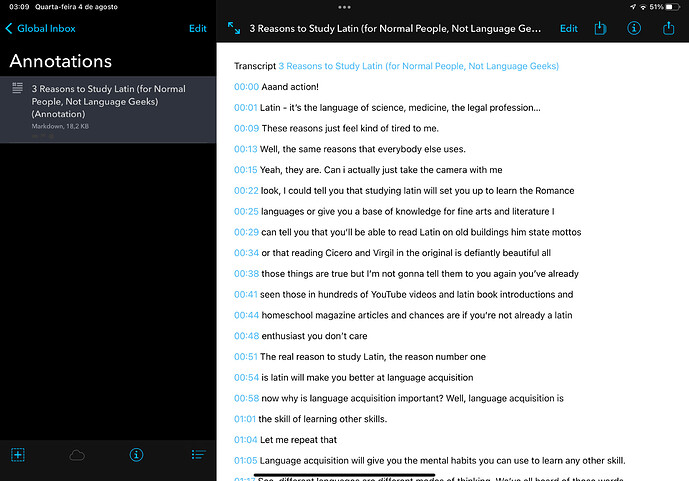Tap 'enthusiast you don't care' line
This screenshot has width=689, height=481.
coord(314,336)
